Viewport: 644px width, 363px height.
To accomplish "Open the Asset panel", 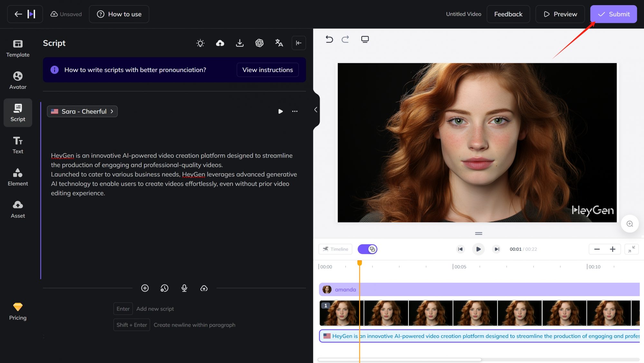I will (18, 209).
